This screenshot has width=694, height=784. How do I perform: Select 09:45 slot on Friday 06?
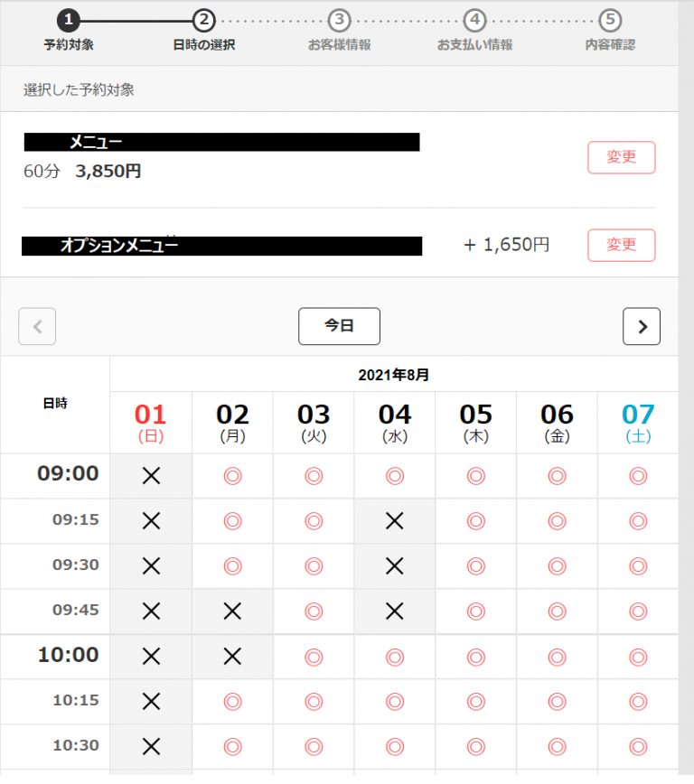(557, 611)
